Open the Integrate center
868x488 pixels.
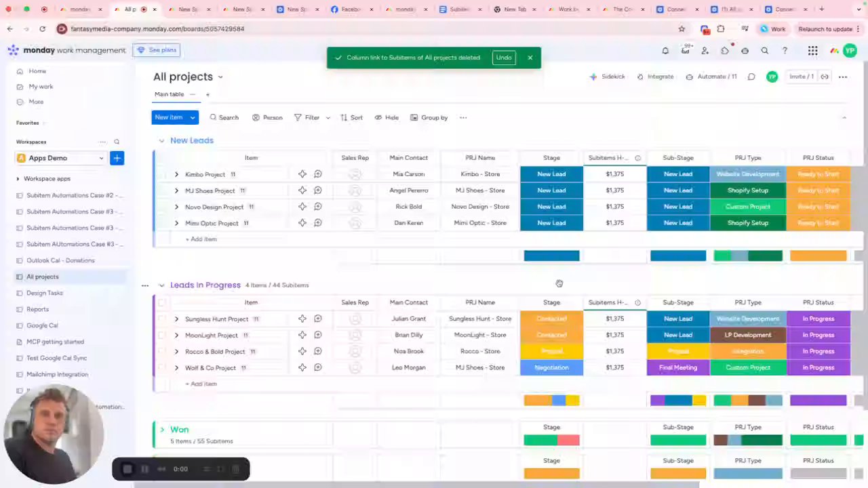click(x=655, y=77)
